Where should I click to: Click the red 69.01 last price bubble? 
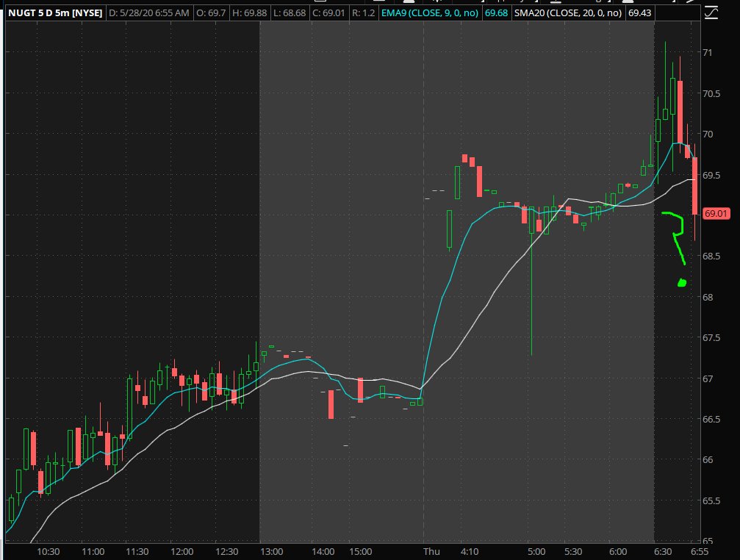(x=716, y=214)
